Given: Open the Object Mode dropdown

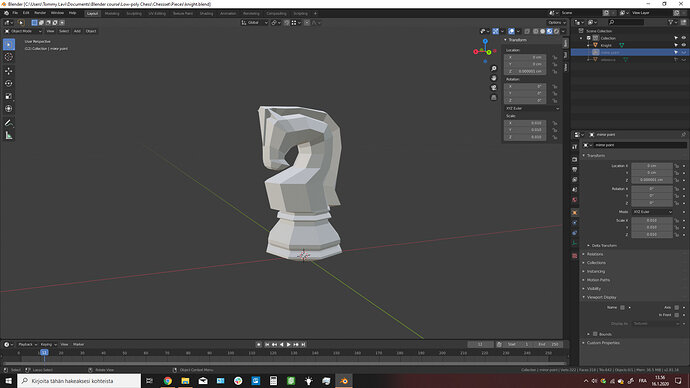Looking at the screenshot, I should point(23,31).
